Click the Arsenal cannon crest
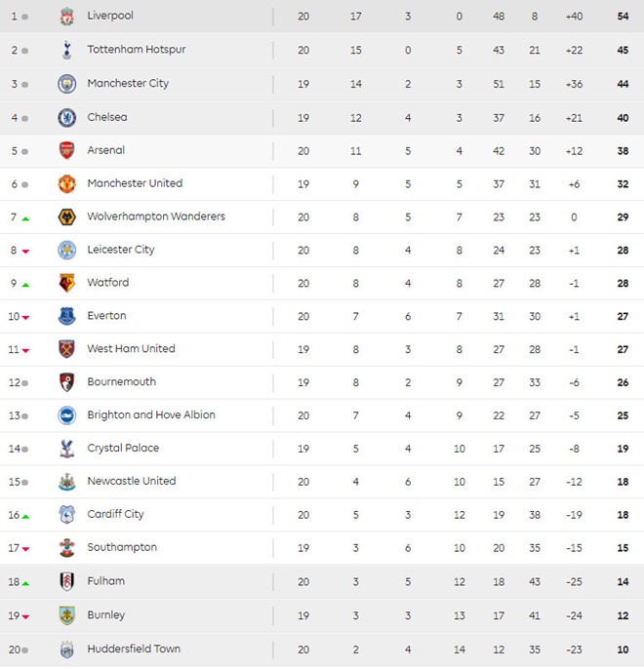This screenshot has width=644, height=669. (x=66, y=151)
